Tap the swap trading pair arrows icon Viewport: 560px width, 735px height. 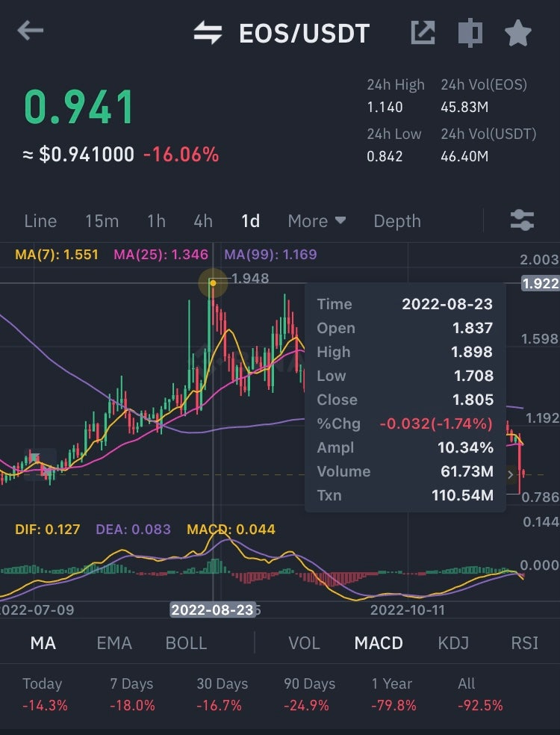(x=208, y=33)
